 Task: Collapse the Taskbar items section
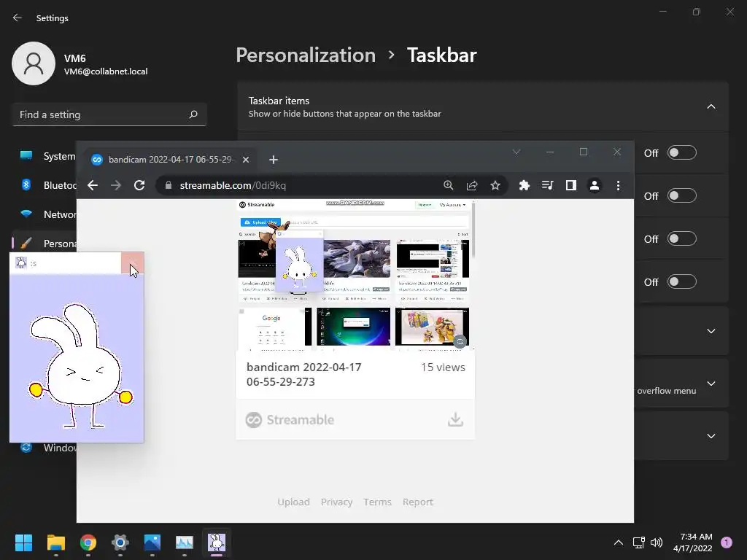click(711, 106)
